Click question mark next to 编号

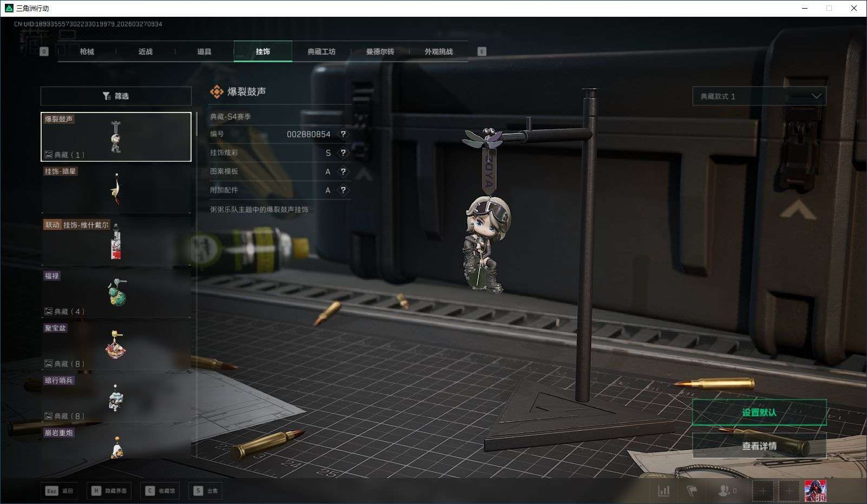(343, 134)
